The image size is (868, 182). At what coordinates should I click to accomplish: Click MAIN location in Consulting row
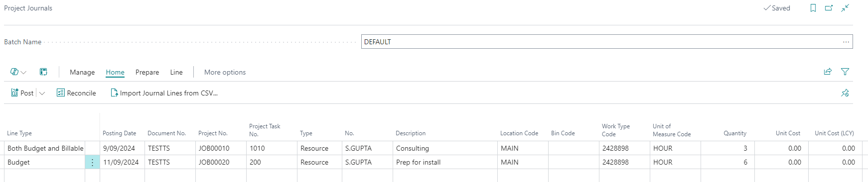coord(523,148)
